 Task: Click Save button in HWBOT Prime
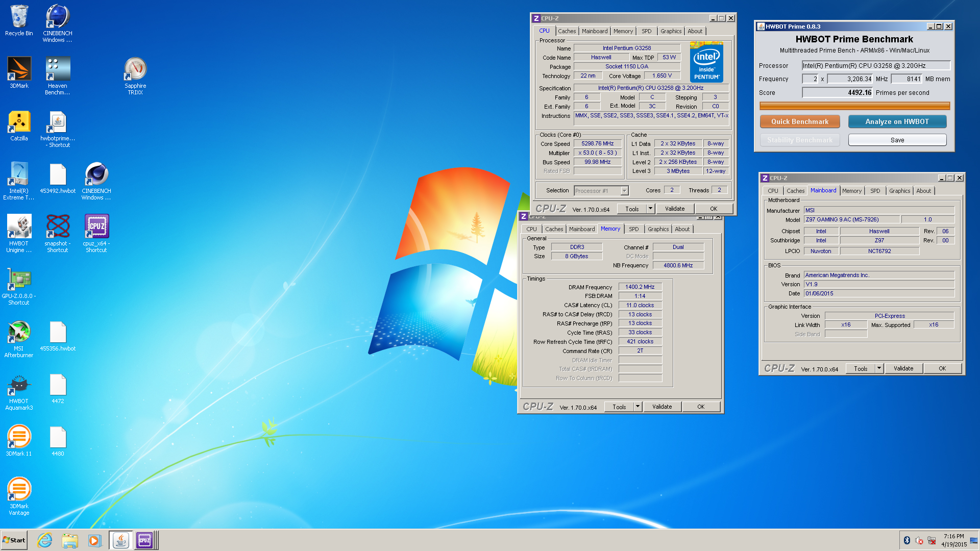pyautogui.click(x=897, y=140)
